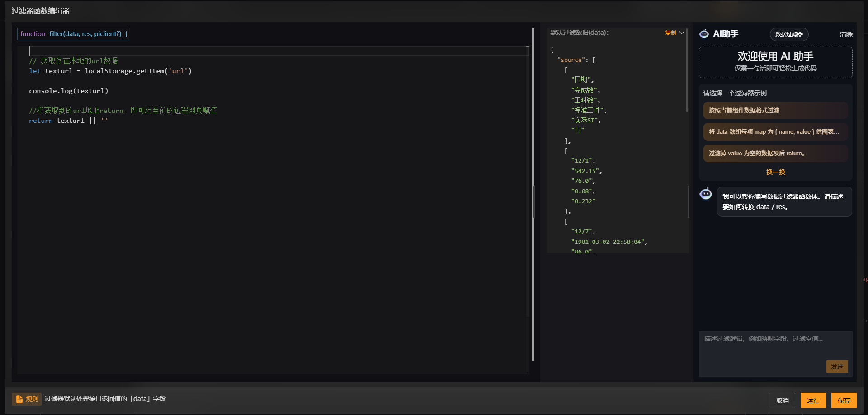Click the AI message about 数据过滤器函数体
The height and width of the screenshot is (415, 868).
[784, 202]
